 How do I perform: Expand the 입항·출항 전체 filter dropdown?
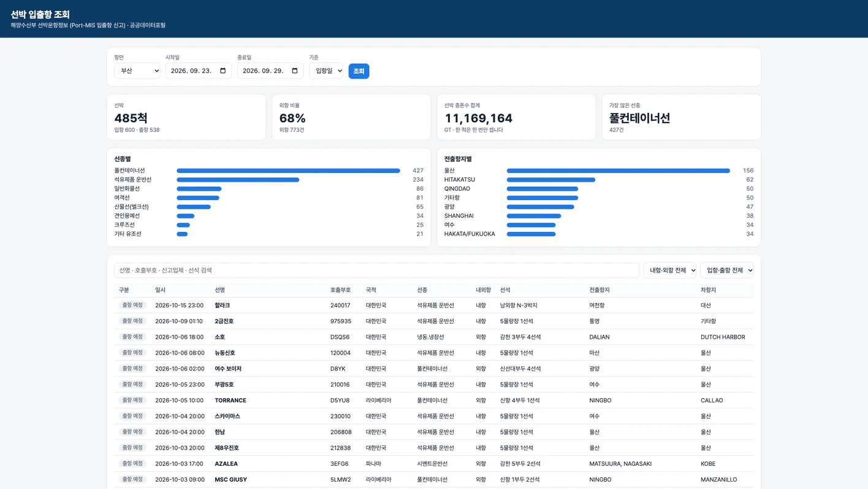pyautogui.click(x=727, y=270)
